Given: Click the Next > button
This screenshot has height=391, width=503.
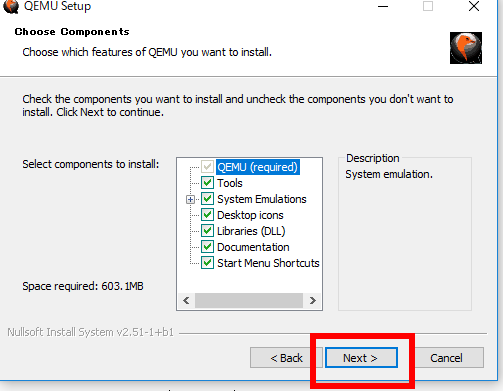Looking at the screenshot, I should coord(361,358).
